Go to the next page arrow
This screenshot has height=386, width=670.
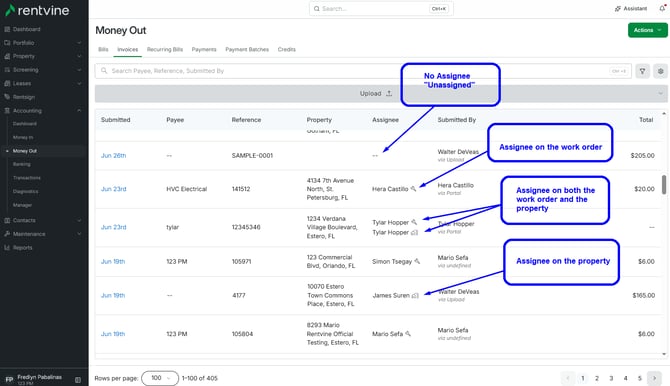tap(654, 378)
